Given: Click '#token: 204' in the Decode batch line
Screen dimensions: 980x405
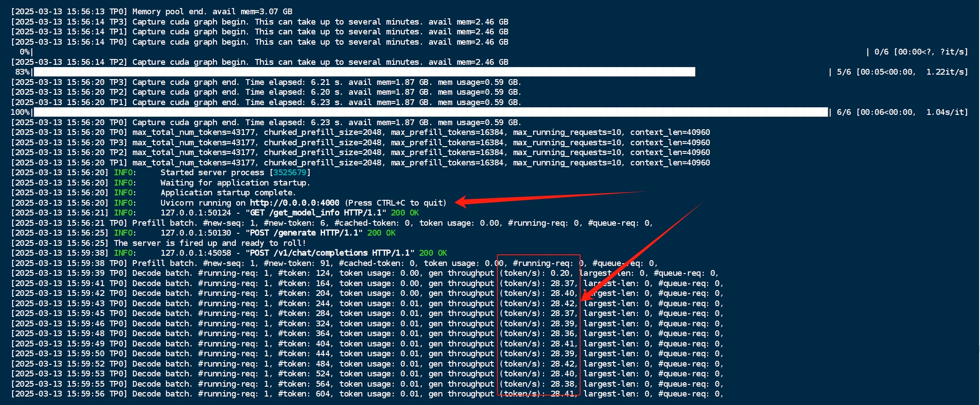Looking at the screenshot, I should pos(304,293).
